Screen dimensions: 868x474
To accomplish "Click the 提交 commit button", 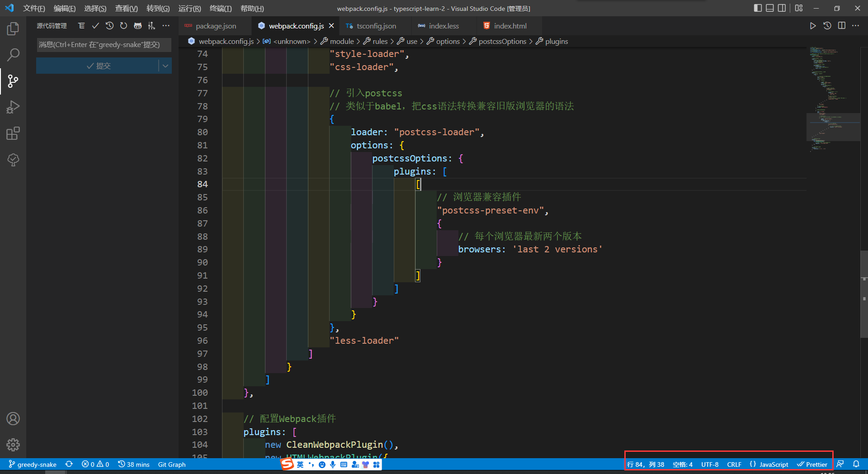I will coord(98,66).
